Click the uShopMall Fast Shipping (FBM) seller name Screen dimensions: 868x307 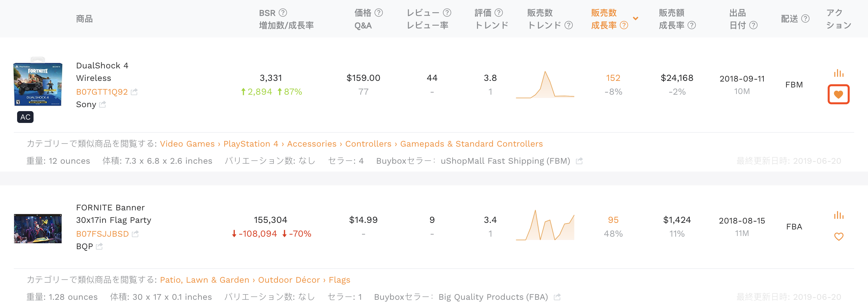tap(505, 161)
